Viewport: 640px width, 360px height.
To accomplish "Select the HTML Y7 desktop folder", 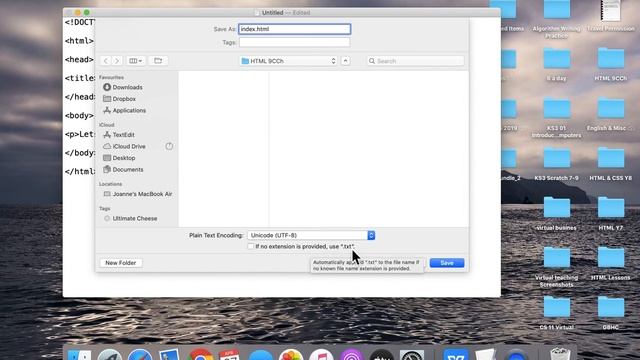I will 611,214.
